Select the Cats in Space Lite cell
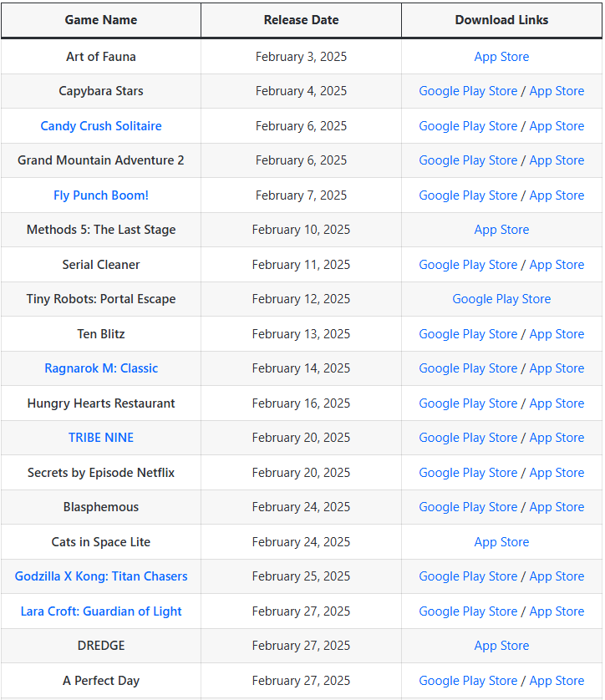The height and width of the screenshot is (700, 605). [101, 542]
